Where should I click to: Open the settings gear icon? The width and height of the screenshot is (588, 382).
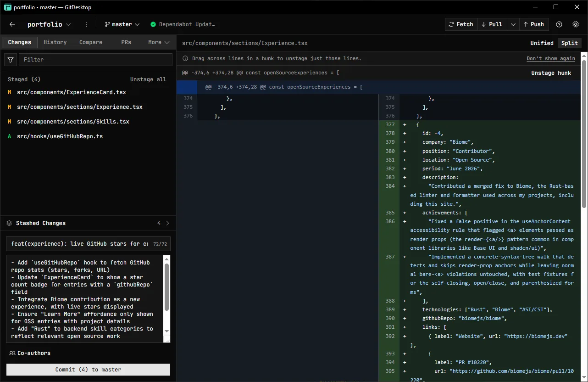[x=576, y=24]
